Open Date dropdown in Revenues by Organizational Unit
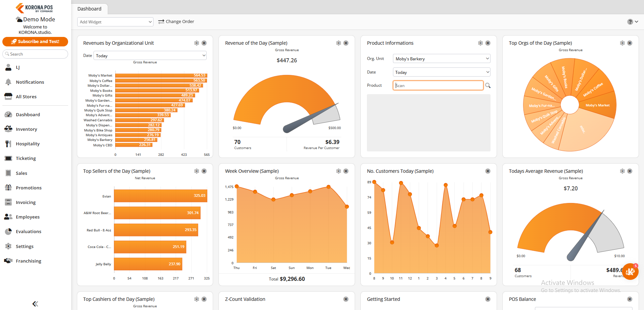Image resolution: width=644 pixels, height=310 pixels. 150,56
